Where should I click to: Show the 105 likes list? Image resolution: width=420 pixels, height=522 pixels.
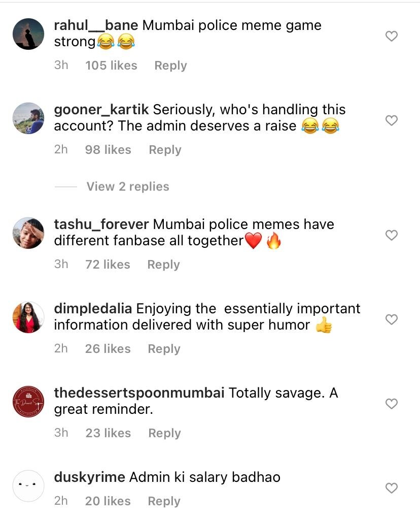(x=111, y=66)
